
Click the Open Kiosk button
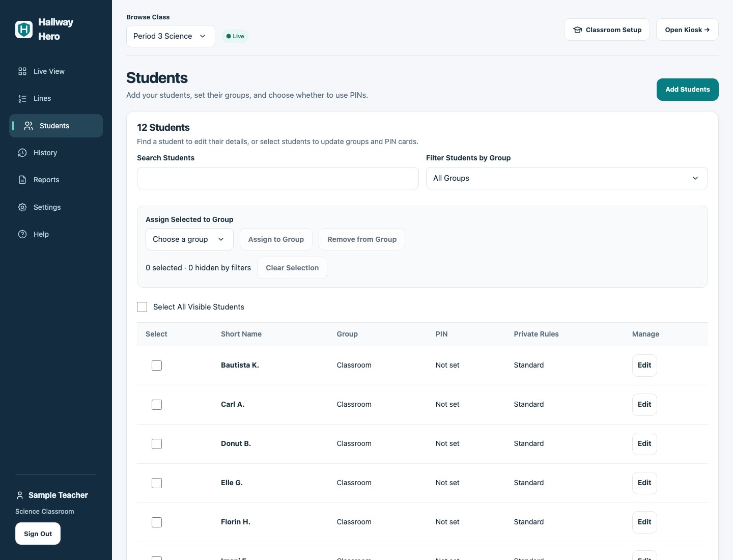pos(687,30)
